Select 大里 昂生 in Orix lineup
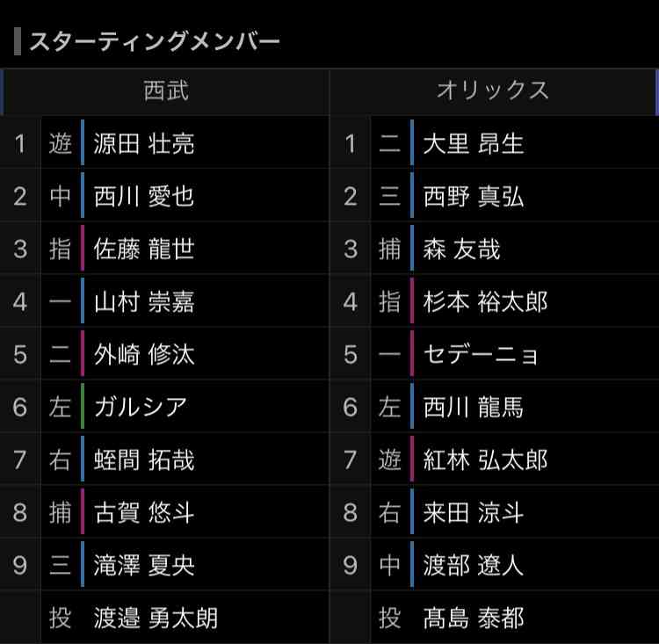659x644 pixels. 474,143
